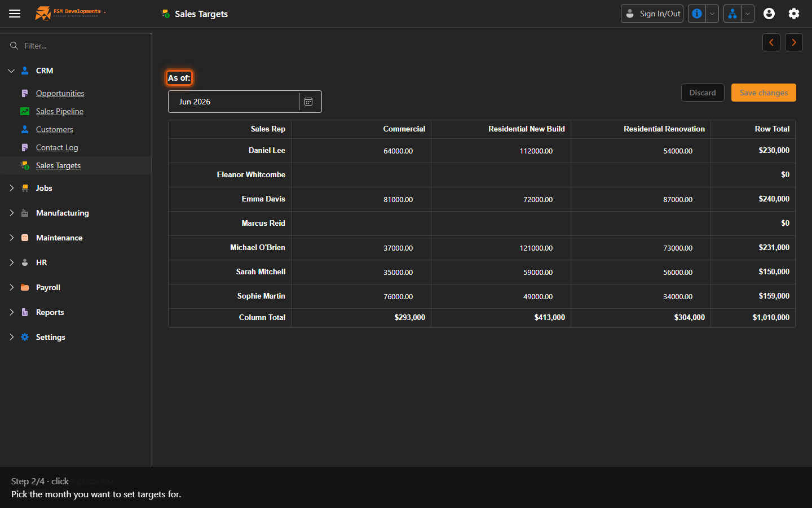
Task: Click the FSM Developments logo
Action: click(x=70, y=13)
